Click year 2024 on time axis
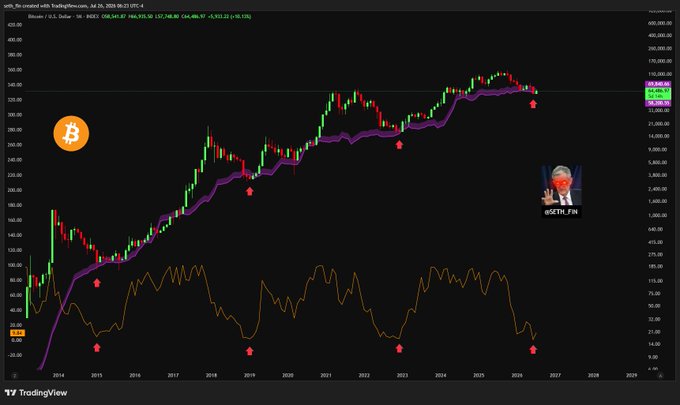Image resolution: width=680 pixels, height=405 pixels. coord(441,376)
